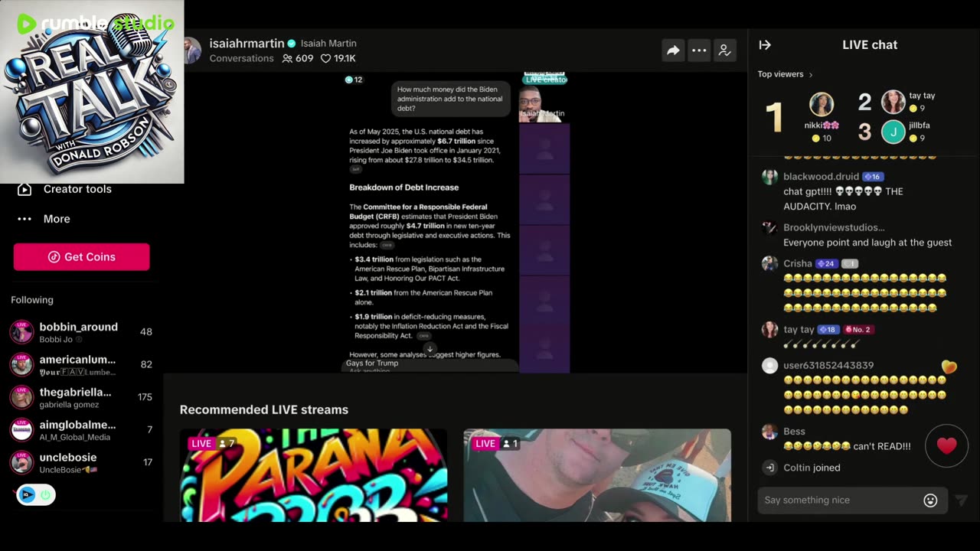Click Crisha's chat avatar
Screen dimensions: 980x551
click(769, 264)
